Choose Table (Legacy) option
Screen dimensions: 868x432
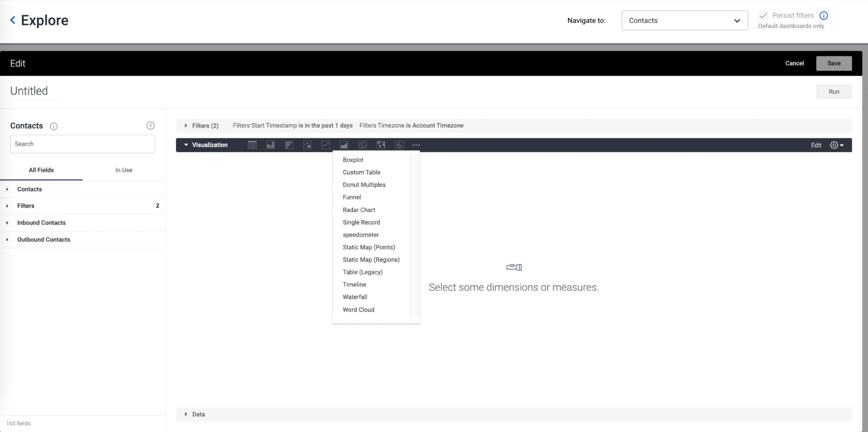(x=363, y=272)
